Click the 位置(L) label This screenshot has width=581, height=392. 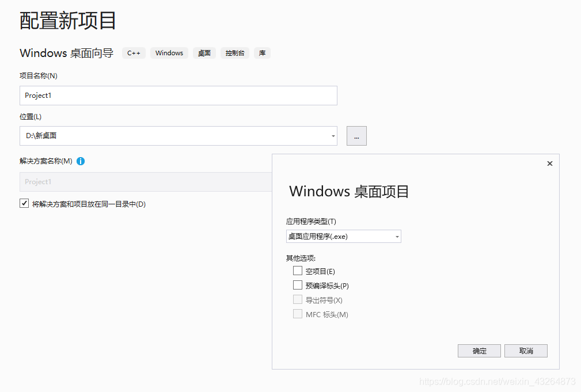click(31, 117)
